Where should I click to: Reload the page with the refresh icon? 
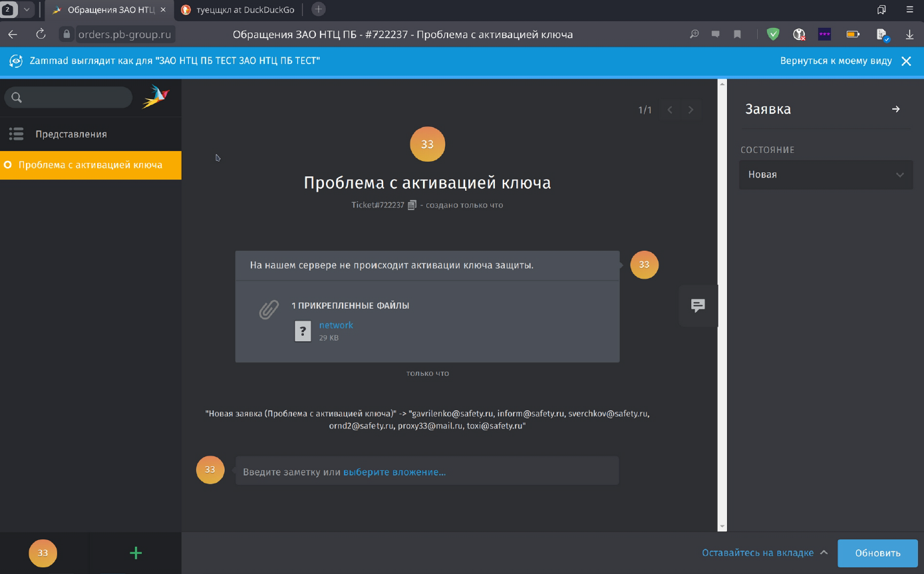tap(41, 35)
